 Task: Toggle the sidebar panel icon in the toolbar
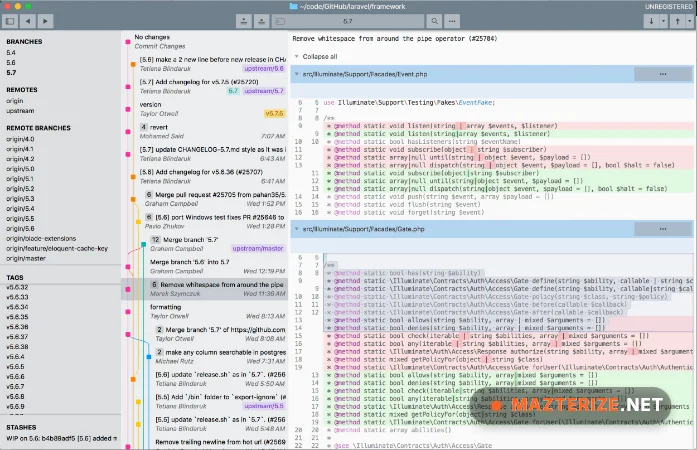point(10,21)
